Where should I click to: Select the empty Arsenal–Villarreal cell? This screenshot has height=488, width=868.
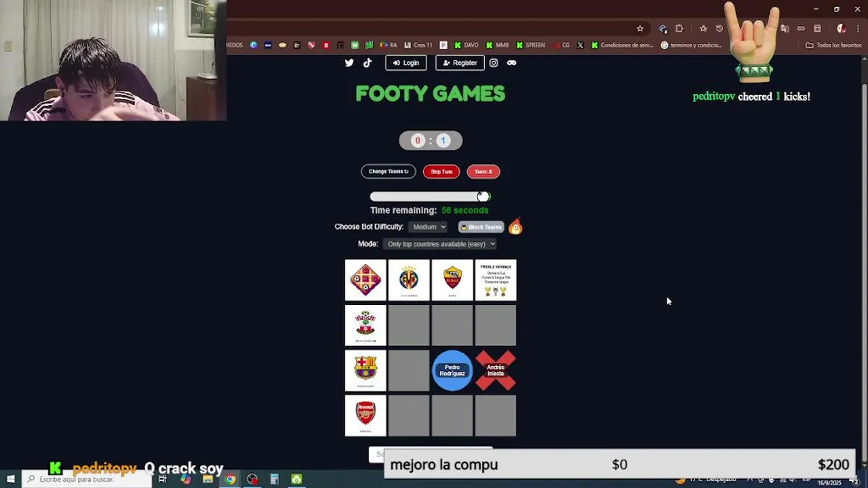click(409, 415)
